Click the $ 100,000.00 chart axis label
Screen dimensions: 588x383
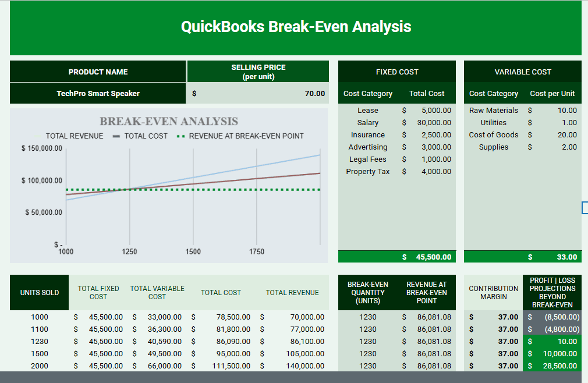click(x=41, y=180)
